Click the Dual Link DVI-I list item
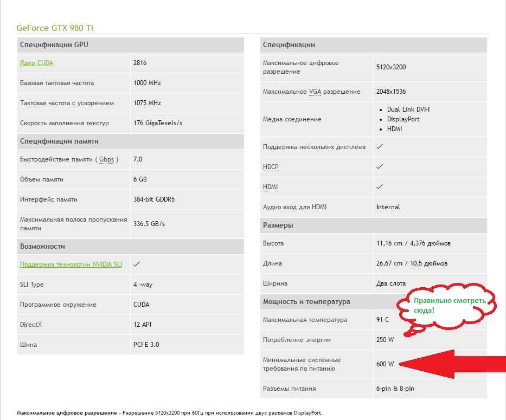This screenshot has width=506, height=420. [408, 109]
